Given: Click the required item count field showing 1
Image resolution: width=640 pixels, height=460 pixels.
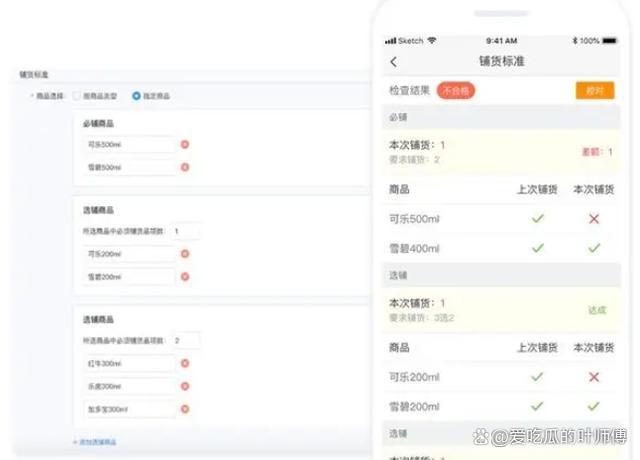Looking at the screenshot, I should click(x=185, y=231).
